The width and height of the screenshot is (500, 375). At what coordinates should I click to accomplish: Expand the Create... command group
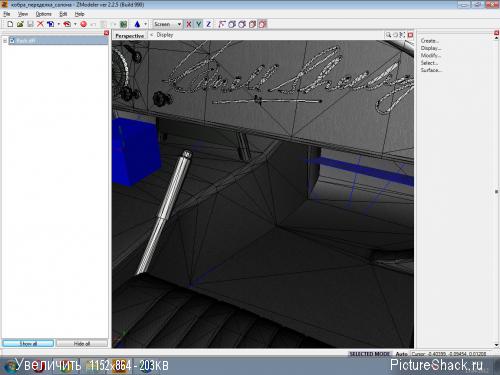point(430,41)
